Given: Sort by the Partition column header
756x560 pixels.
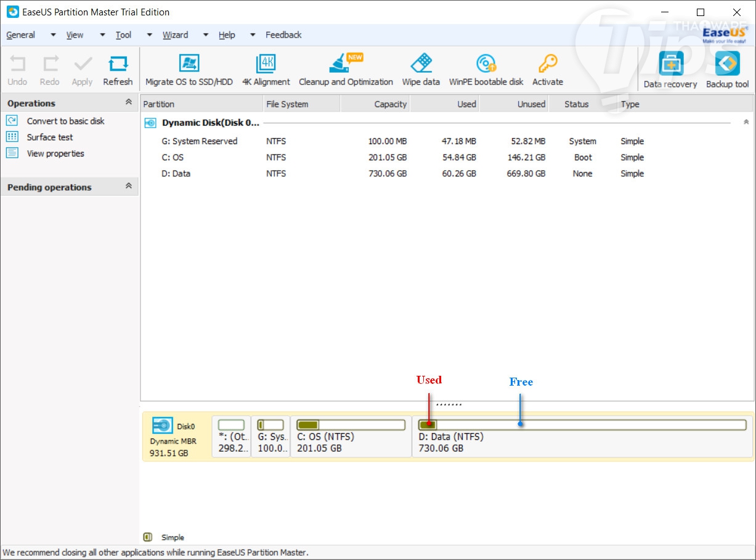Looking at the screenshot, I should point(202,104).
